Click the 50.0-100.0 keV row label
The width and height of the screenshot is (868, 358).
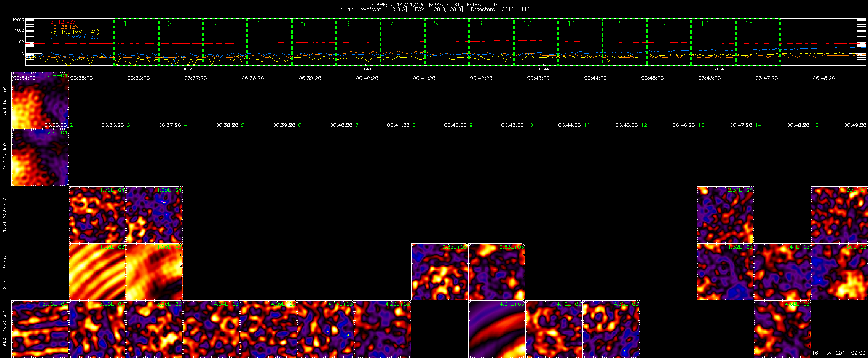[x=5, y=329]
